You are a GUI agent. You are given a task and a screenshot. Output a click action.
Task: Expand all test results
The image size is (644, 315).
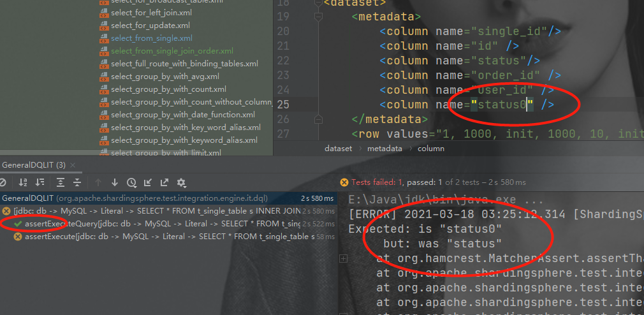[61, 183]
